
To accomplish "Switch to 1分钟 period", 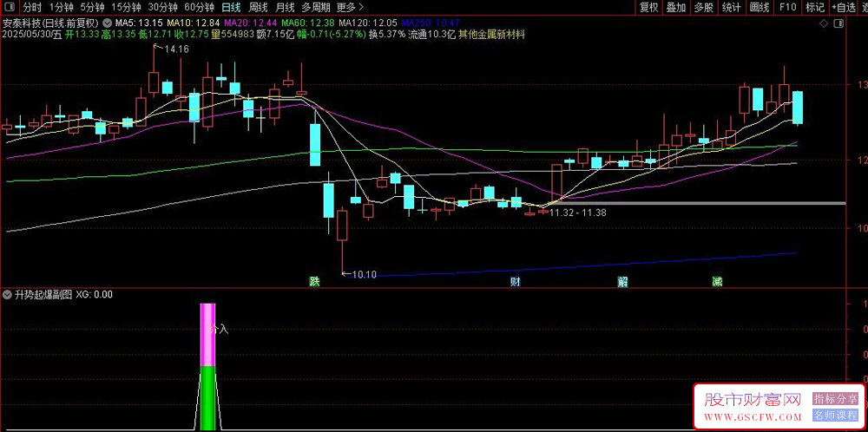I will (61, 7).
